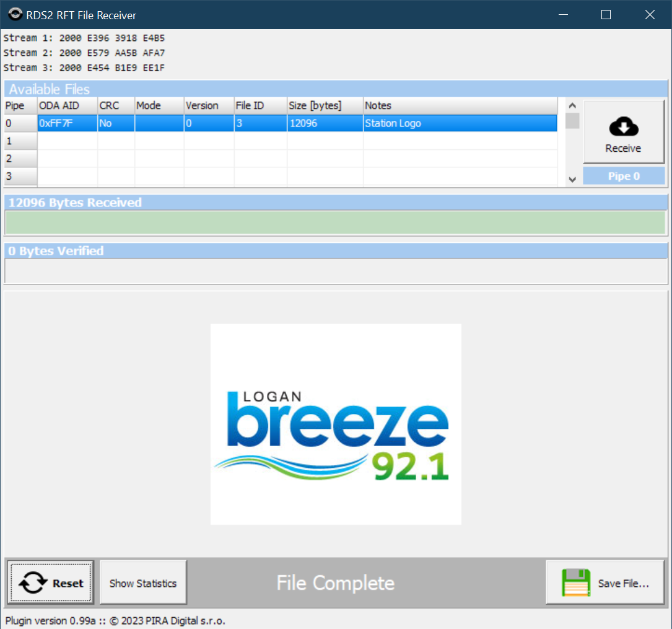Click the Size [bytes] column header
672x629 pixels.
point(325,105)
